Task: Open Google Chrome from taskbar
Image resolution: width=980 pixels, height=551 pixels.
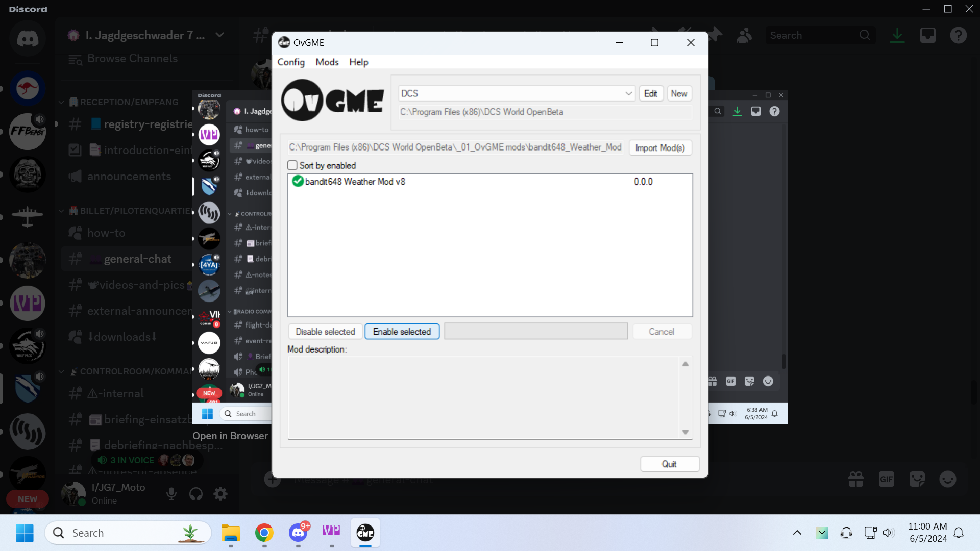Action: tap(264, 533)
